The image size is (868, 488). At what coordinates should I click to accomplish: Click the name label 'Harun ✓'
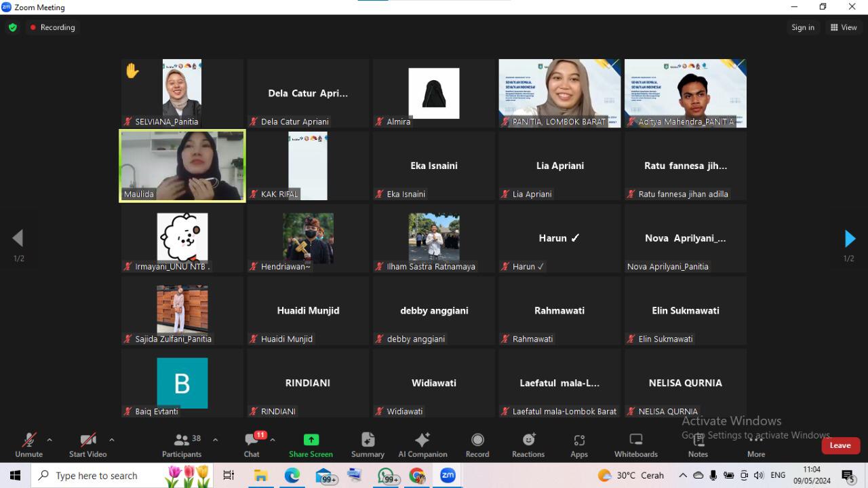[x=528, y=267]
